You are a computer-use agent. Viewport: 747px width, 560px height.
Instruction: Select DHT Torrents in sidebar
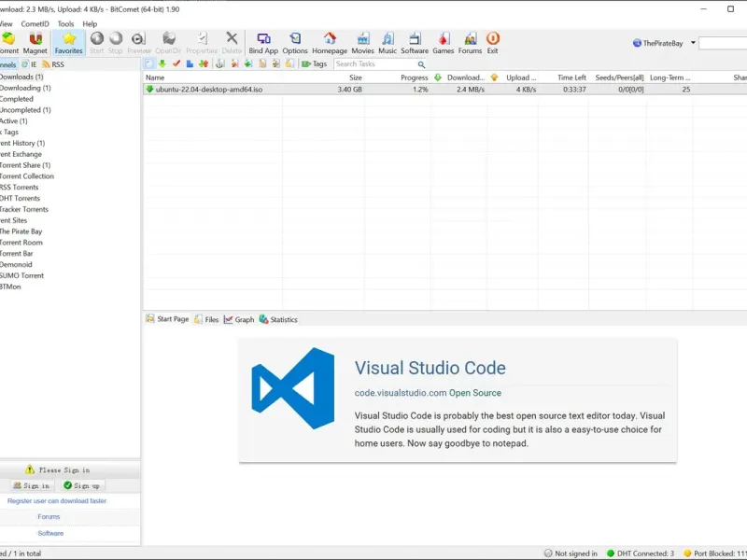click(20, 198)
